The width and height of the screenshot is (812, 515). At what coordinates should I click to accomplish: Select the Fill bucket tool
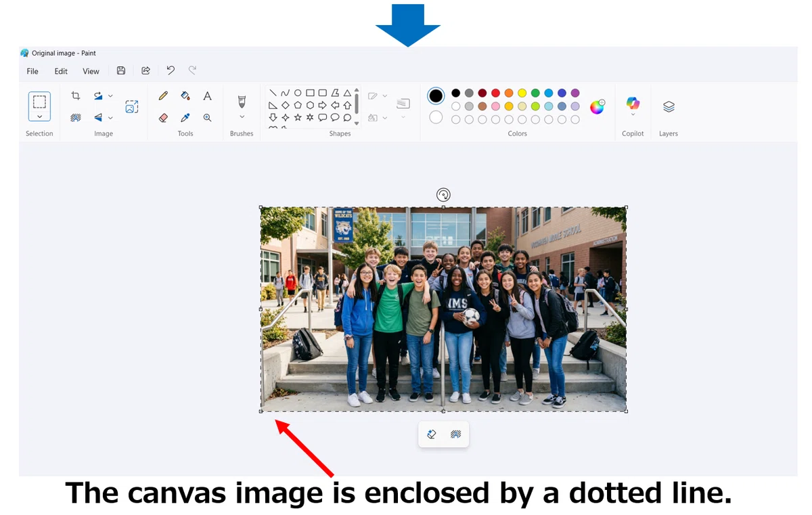pyautogui.click(x=185, y=96)
